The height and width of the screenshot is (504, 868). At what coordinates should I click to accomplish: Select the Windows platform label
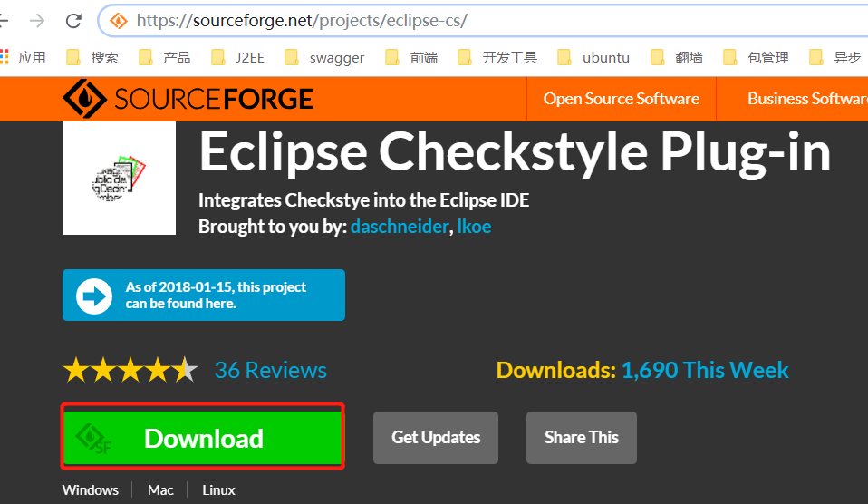pyautogui.click(x=91, y=490)
